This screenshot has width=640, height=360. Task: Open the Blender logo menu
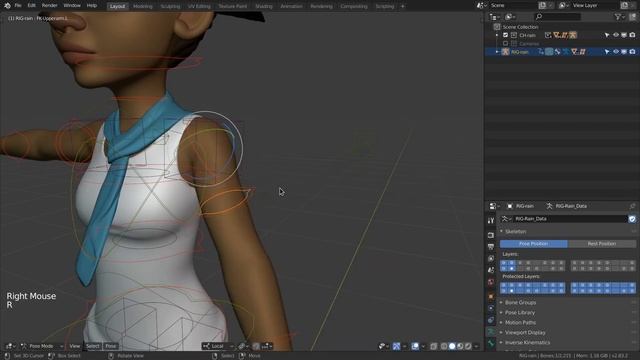pos(7,6)
